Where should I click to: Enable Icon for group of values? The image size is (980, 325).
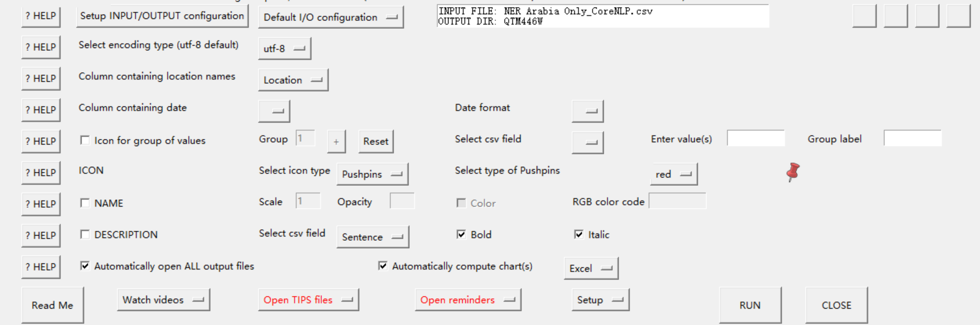[x=85, y=140]
